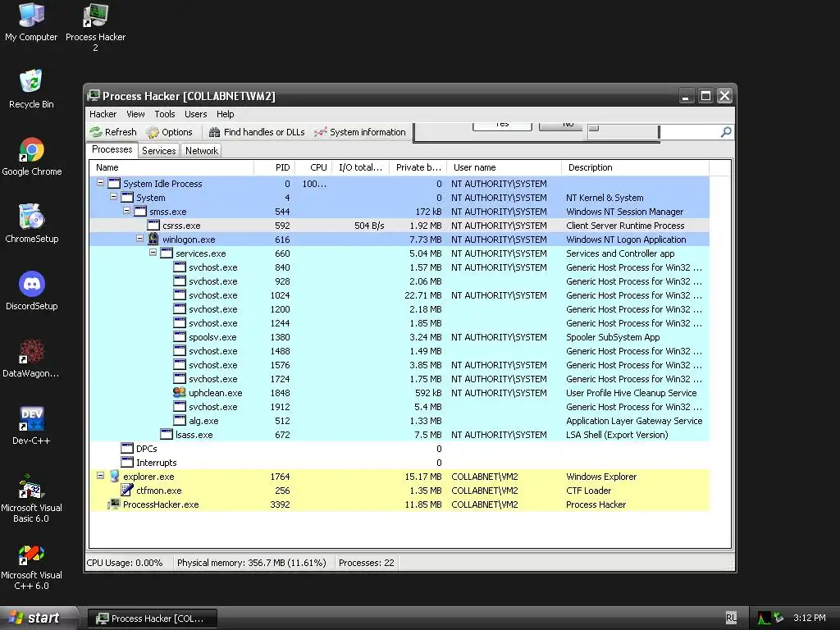Click the Refresh toolbar icon
The height and width of the screenshot is (630, 840).
point(96,132)
